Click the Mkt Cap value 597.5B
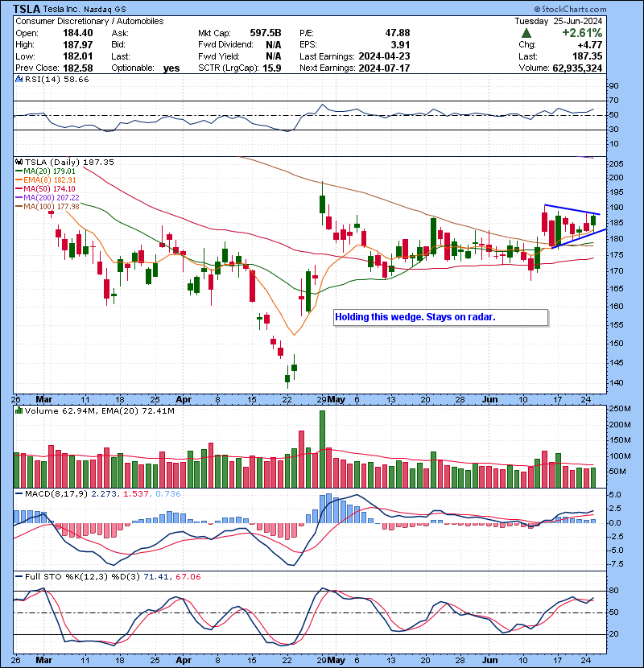644x668 pixels. click(x=266, y=33)
